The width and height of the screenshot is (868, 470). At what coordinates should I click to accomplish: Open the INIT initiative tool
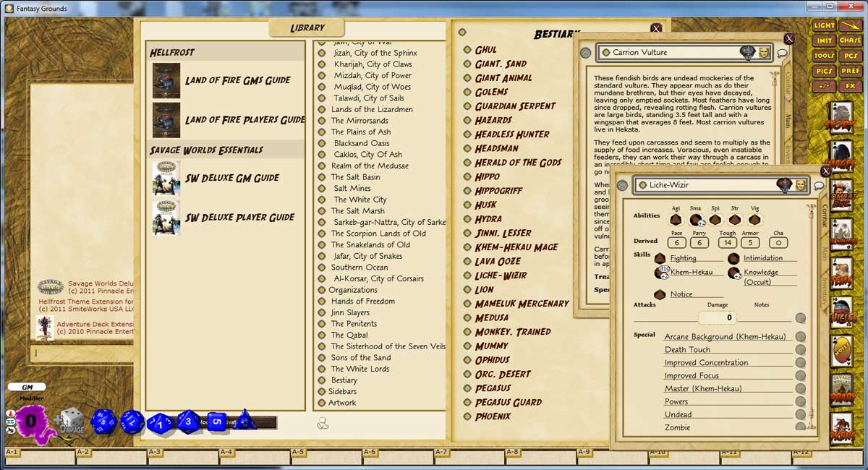pos(824,40)
